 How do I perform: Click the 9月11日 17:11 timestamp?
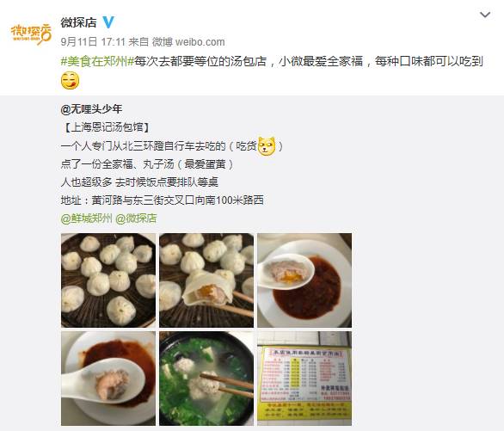click(x=93, y=42)
